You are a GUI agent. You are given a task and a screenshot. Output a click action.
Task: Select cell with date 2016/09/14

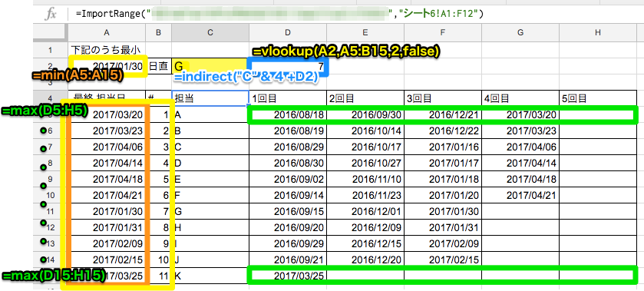(x=288, y=195)
